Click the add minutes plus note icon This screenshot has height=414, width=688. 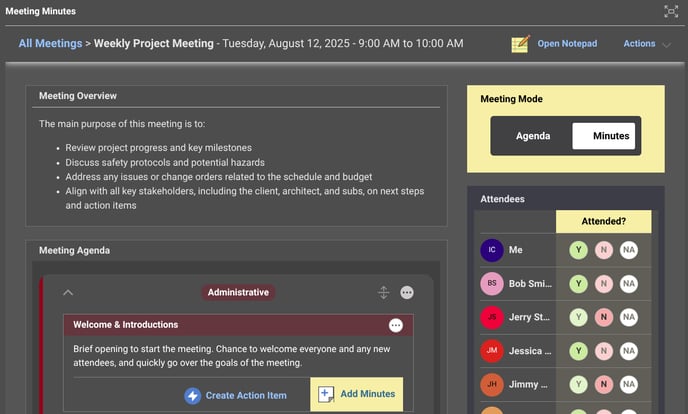tap(326, 394)
